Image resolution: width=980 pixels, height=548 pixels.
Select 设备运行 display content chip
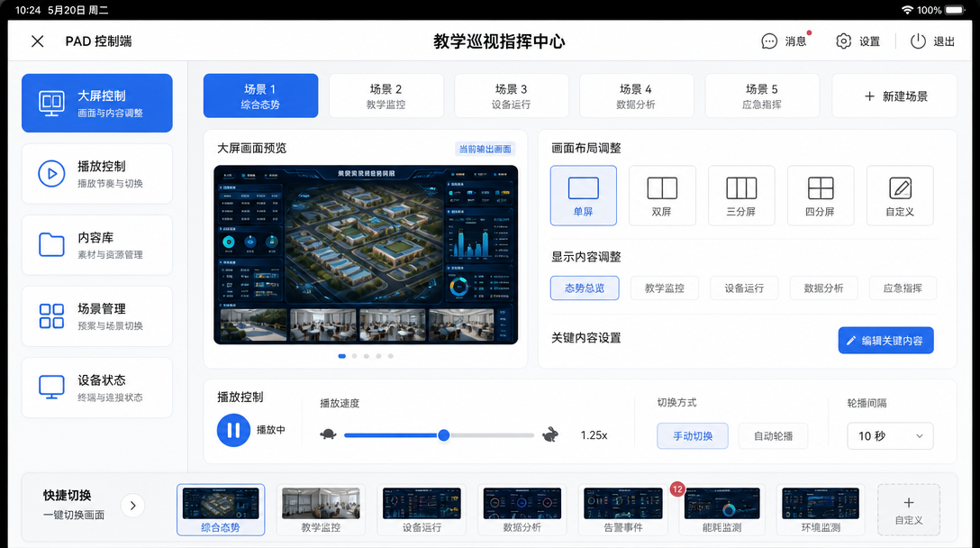pyautogui.click(x=744, y=288)
